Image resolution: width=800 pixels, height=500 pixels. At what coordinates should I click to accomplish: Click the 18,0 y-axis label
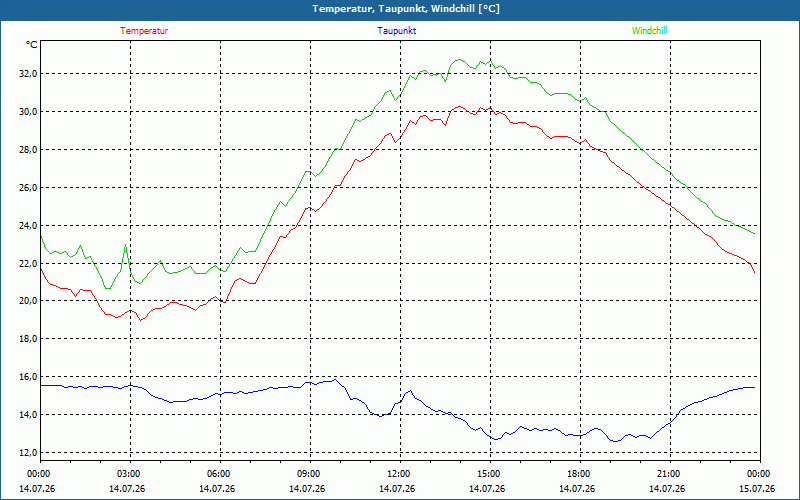tap(28, 339)
